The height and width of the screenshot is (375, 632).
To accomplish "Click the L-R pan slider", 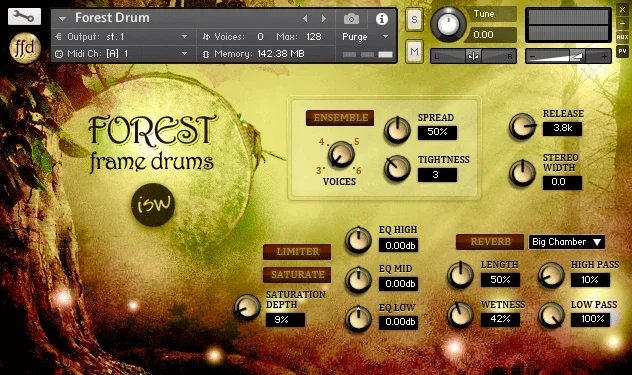I will coord(473,56).
